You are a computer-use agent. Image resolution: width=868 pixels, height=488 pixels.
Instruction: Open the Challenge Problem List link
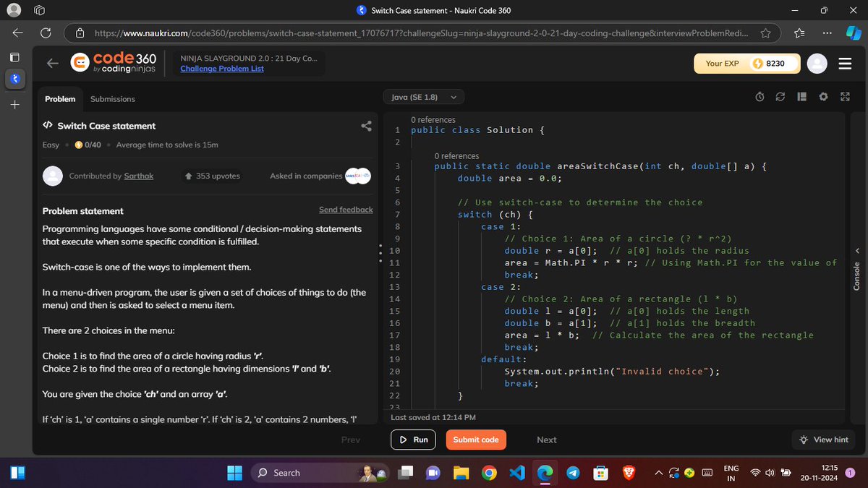222,69
